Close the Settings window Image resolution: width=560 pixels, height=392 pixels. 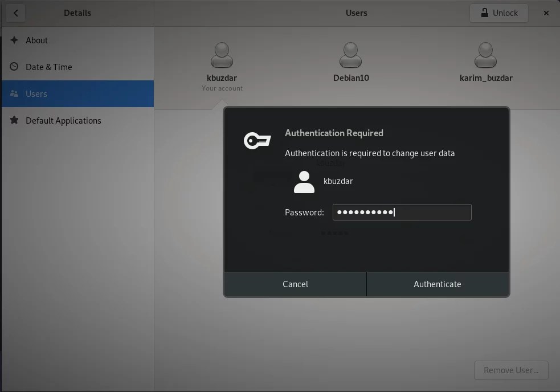tap(546, 13)
